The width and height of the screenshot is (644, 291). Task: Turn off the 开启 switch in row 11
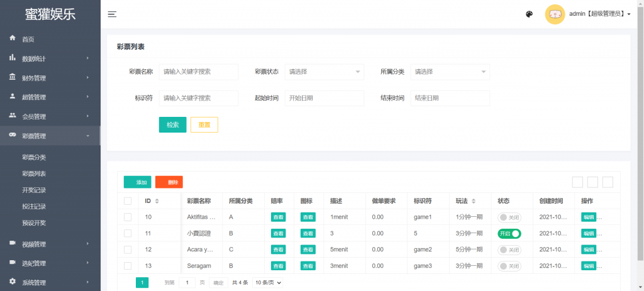509,234
